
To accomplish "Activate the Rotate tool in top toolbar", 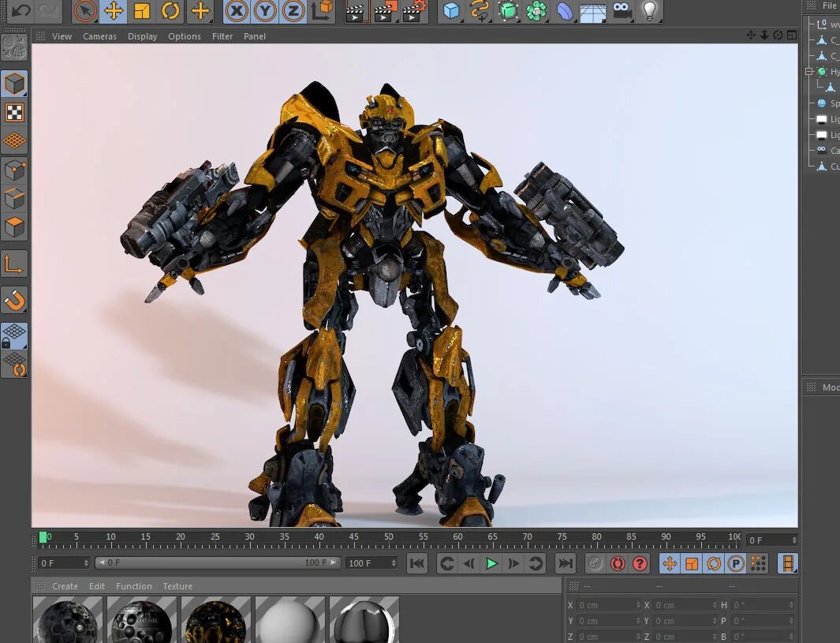I will (x=170, y=11).
